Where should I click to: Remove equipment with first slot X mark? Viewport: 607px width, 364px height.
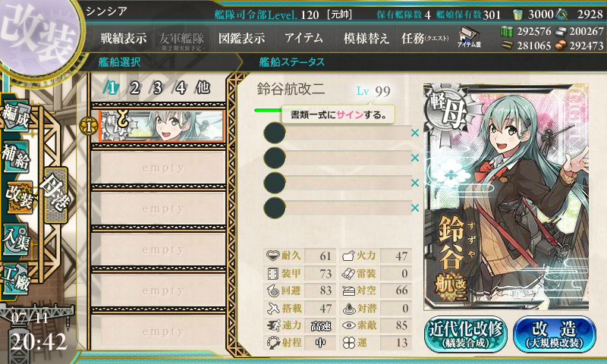point(415,133)
